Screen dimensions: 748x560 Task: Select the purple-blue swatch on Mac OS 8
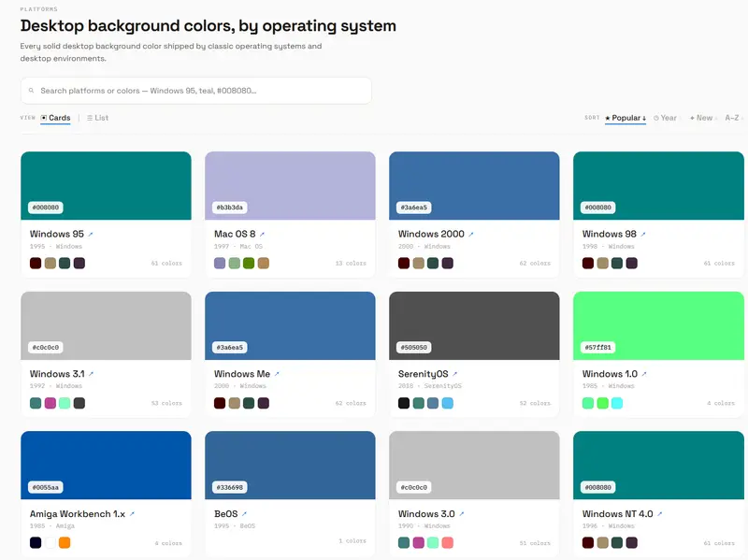coord(220,264)
